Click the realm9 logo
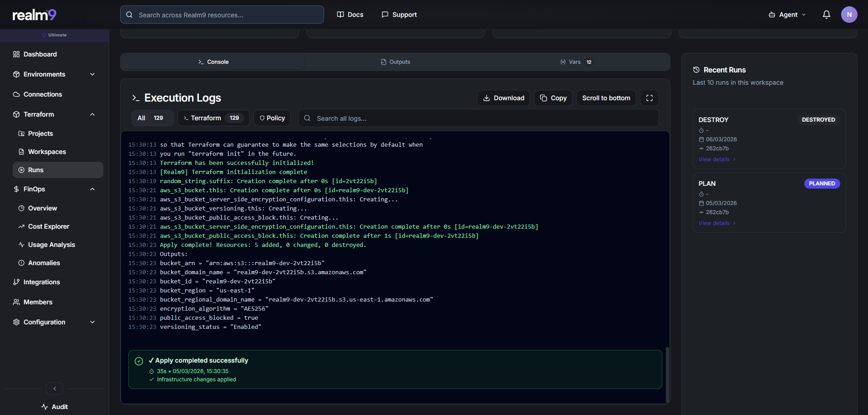Screen dimensions: 868x415 point(34,15)
